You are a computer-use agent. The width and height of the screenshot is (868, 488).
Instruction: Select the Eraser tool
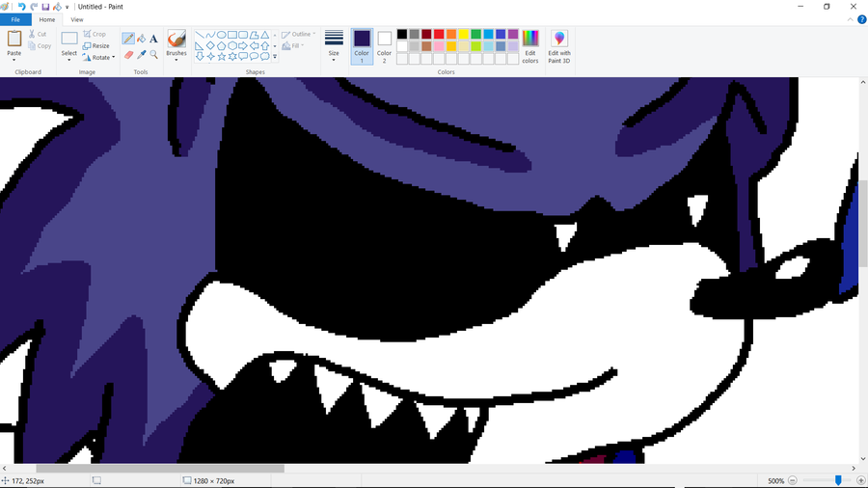[x=128, y=54]
